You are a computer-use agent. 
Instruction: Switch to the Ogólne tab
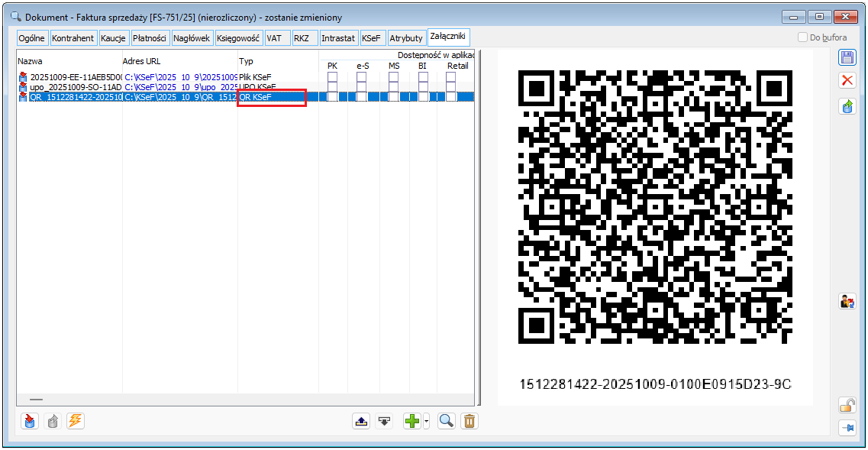(32, 38)
